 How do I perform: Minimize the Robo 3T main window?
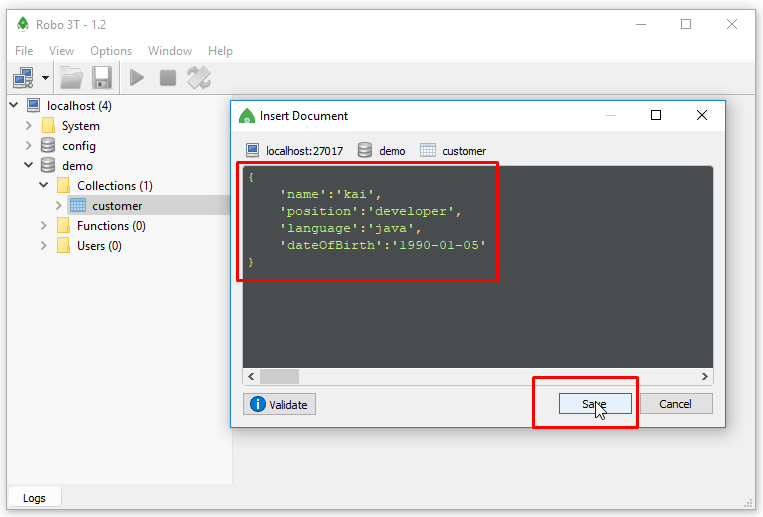coord(641,24)
